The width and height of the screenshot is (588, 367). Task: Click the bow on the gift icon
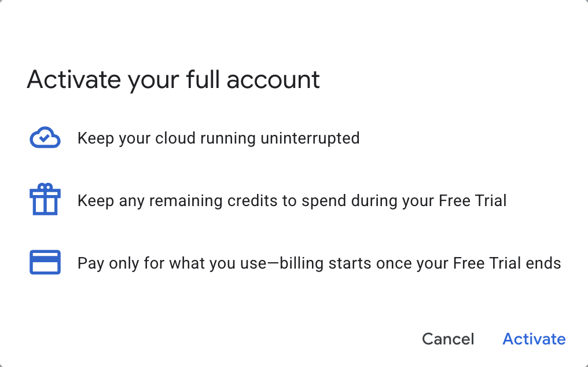point(45,188)
